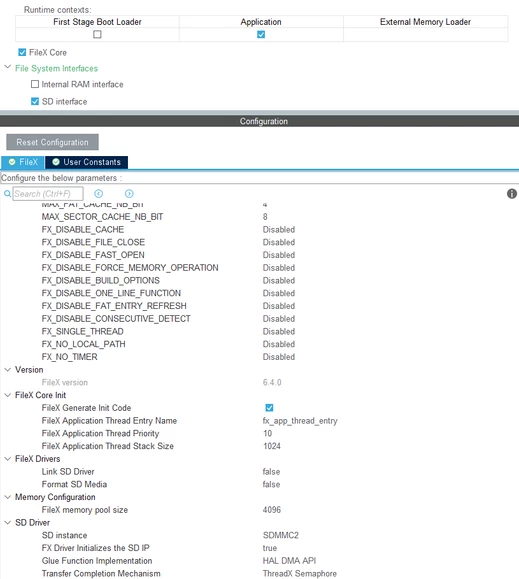Collapse the File System Interfaces section
The width and height of the screenshot is (519, 579).
pyautogui.click(x=7, y=67)
